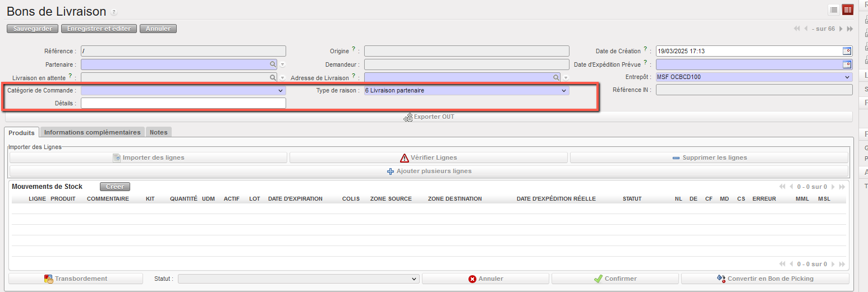Image resolution: width=868 pixels, height=292 pixels.
Task: Click the Livraison en attente search icon
Action: tap(273, 77)
